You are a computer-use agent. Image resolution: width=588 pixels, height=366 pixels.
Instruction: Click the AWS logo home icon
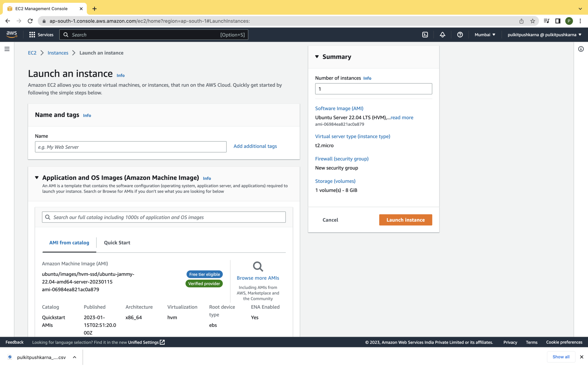pyautogui.click(x=12, y=34)
